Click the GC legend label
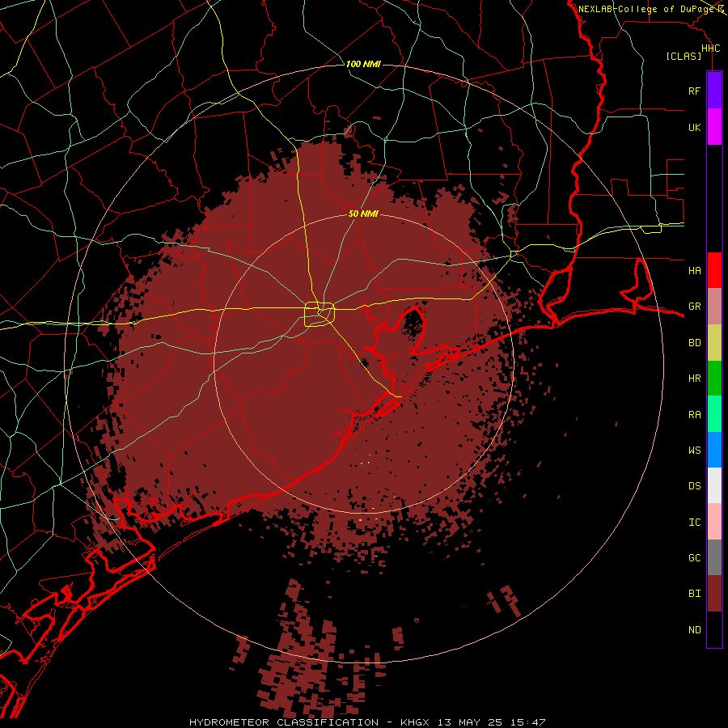728x728 pixels. (x=694, y=557)
